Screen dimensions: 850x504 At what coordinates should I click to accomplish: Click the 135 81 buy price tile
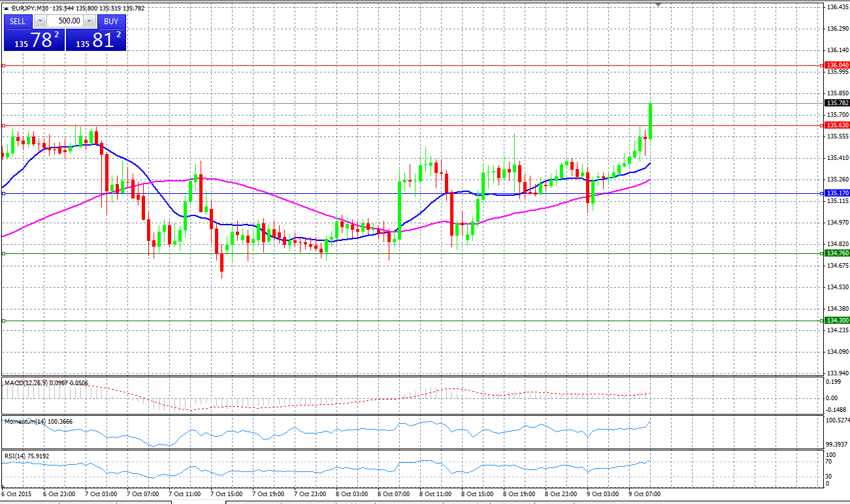click(96, 39)
